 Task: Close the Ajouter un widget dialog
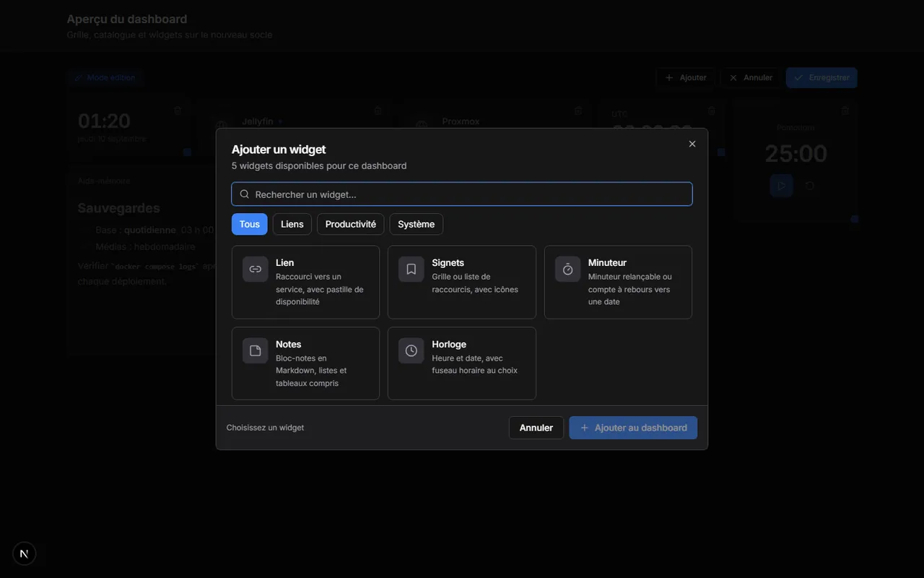coord(692,144)
